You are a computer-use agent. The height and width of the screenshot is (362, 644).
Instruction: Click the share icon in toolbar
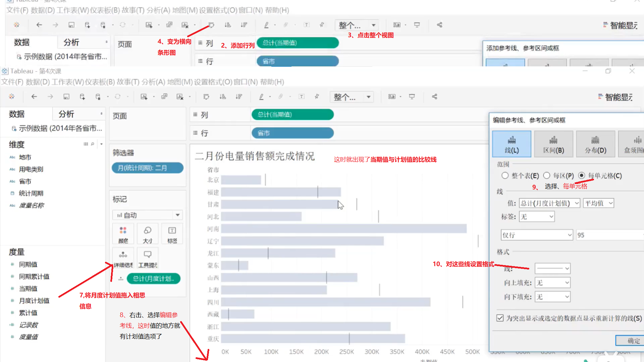(434, 97)
